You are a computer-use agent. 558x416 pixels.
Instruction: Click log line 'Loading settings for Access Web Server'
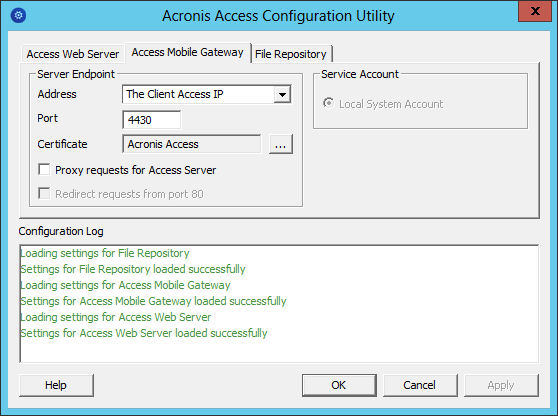[x=116, y=317]
